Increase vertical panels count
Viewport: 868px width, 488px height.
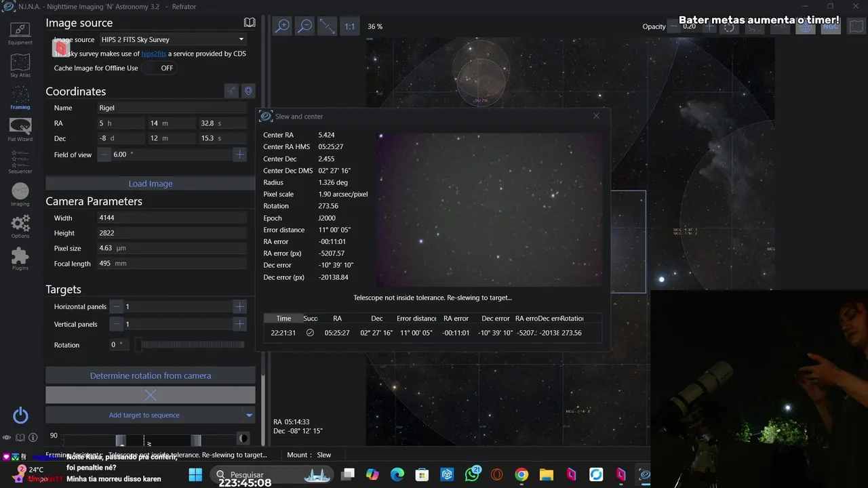(239, 324)
